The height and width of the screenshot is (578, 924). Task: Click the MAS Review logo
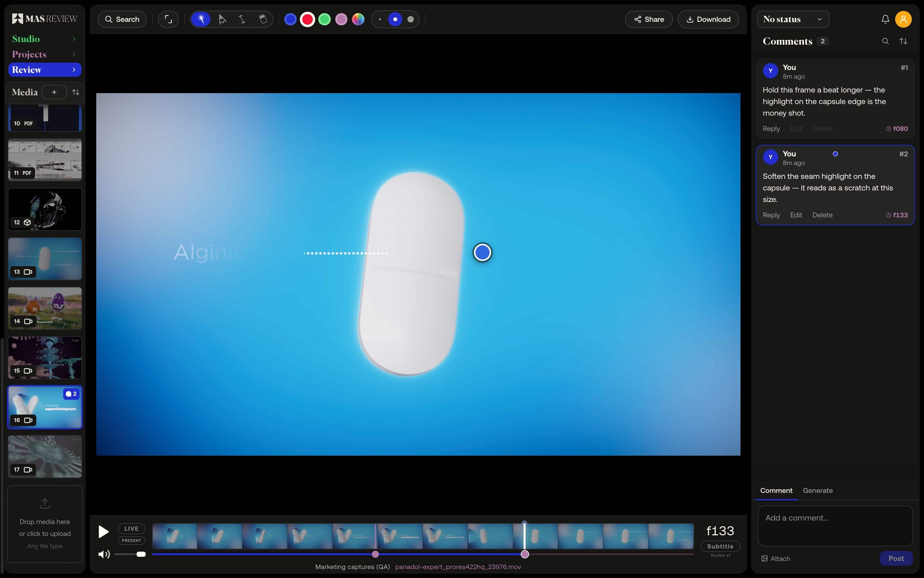(x=45, y=19)
